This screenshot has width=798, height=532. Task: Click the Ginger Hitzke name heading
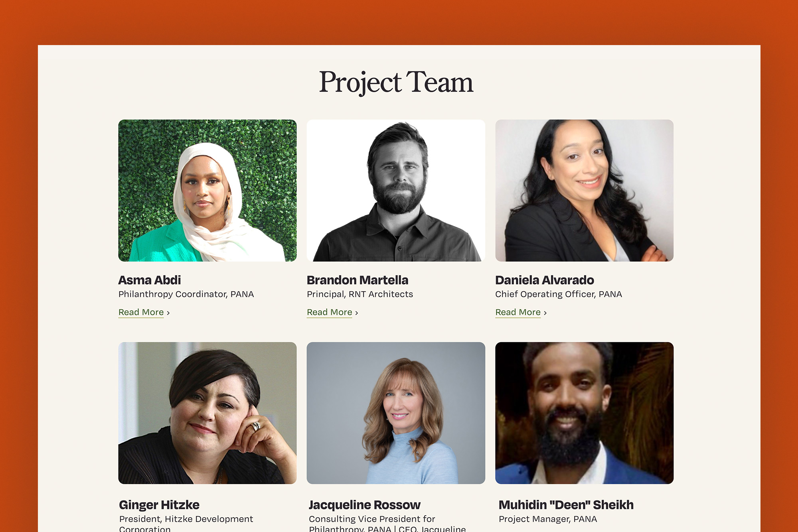click(x=159, y=505)
